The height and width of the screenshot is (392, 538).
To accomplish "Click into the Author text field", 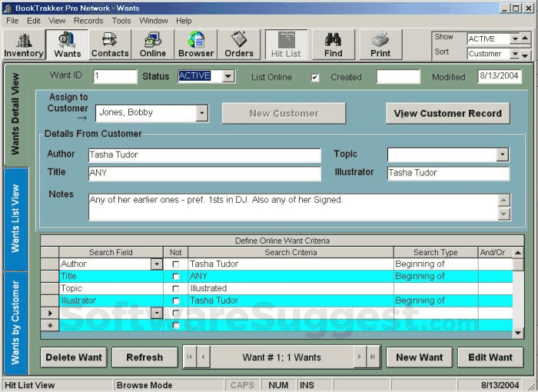I will (x=204, y=155).
